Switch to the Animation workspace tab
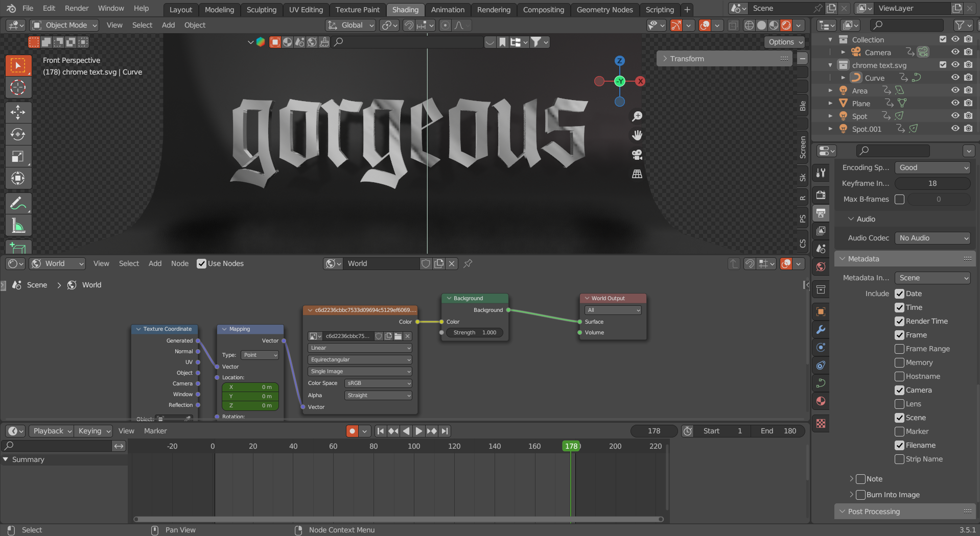This screenshot has width=980, height=536. [x=447, y=10]
